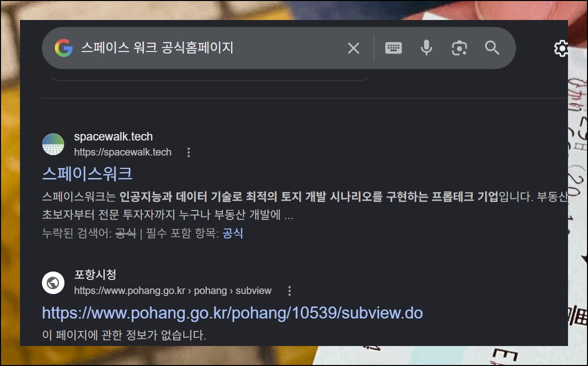Open the 스페이스워크 result title link
Viewport: 588px width, 366px height.
click(87, 173)
